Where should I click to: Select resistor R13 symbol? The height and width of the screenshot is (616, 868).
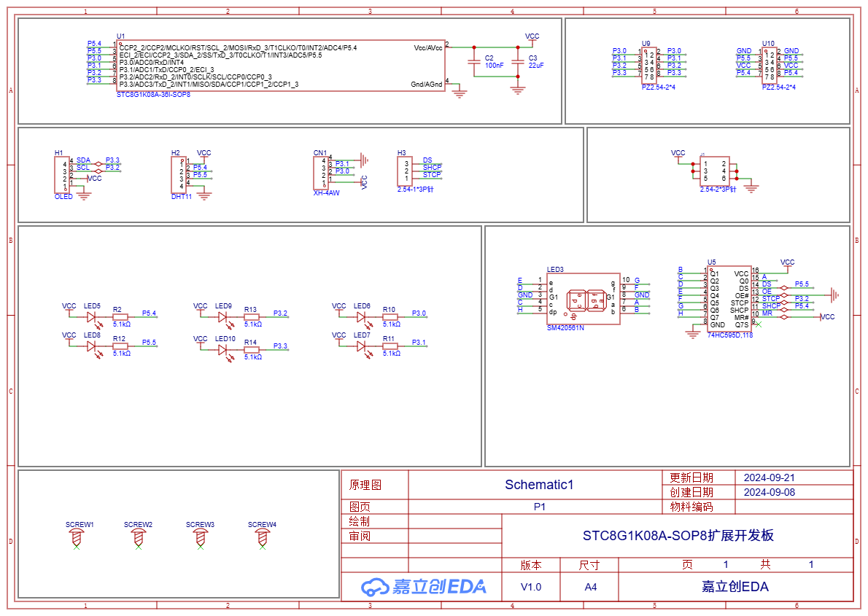click(x=252, y=317)
